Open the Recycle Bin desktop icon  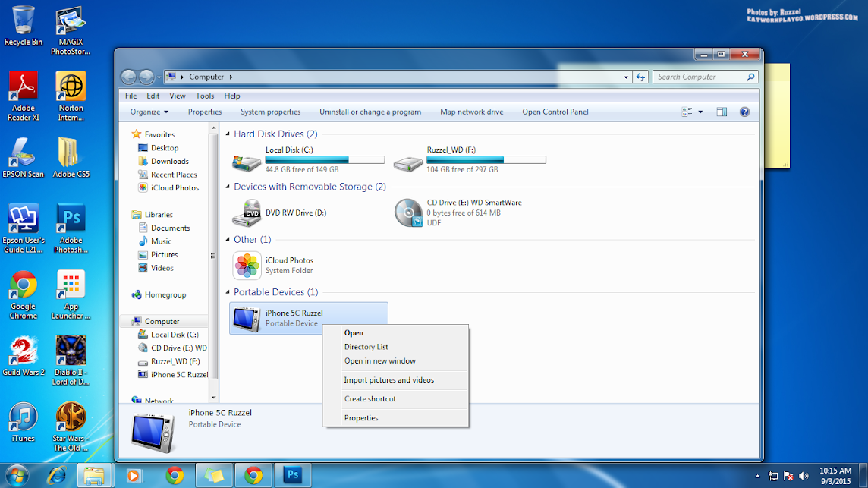point(23,26)
